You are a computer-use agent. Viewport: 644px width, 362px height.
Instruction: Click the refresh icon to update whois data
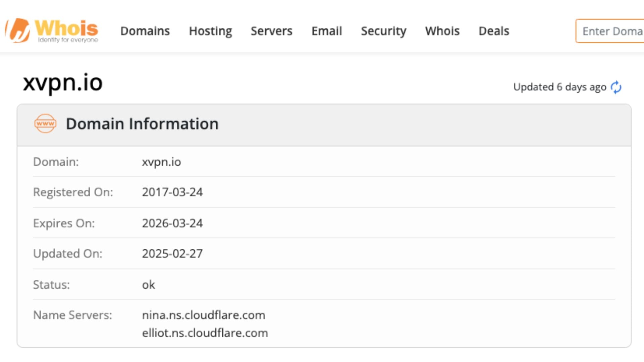coord(616,87)
